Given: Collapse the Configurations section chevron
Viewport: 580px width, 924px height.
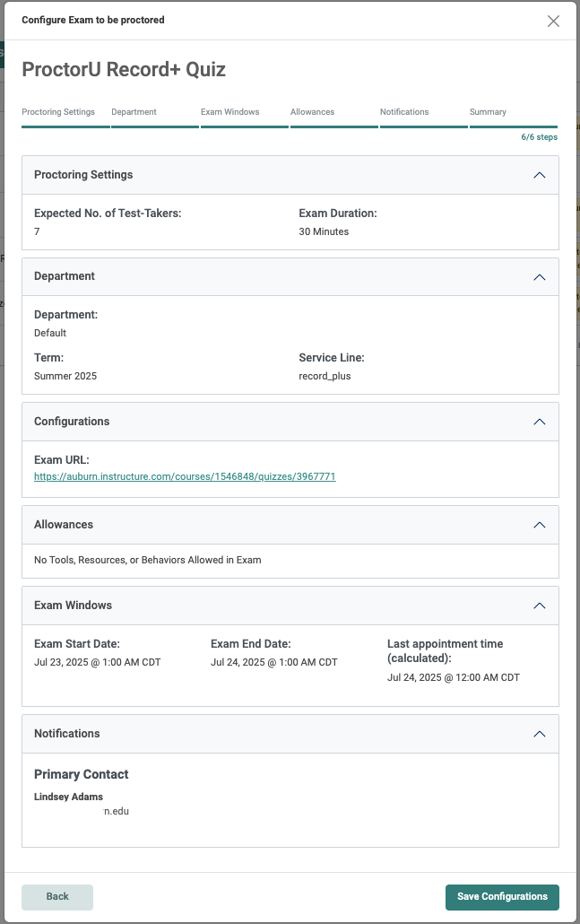Looking at the screenshot, I should (540, 422).
